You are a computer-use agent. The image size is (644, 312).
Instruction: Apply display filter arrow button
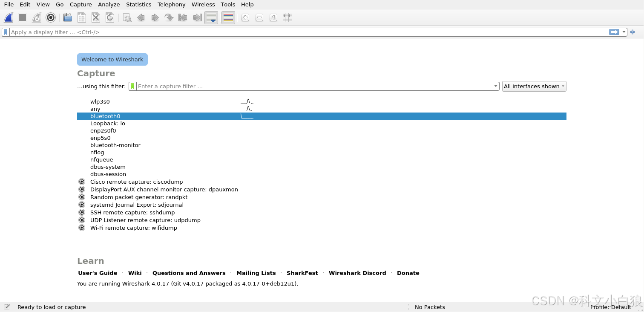(614, 32)
